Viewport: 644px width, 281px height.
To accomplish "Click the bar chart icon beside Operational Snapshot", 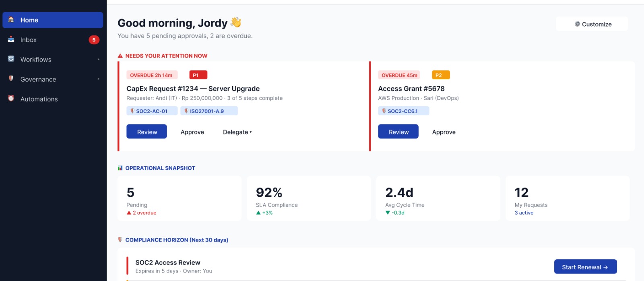I will point(120,168).
